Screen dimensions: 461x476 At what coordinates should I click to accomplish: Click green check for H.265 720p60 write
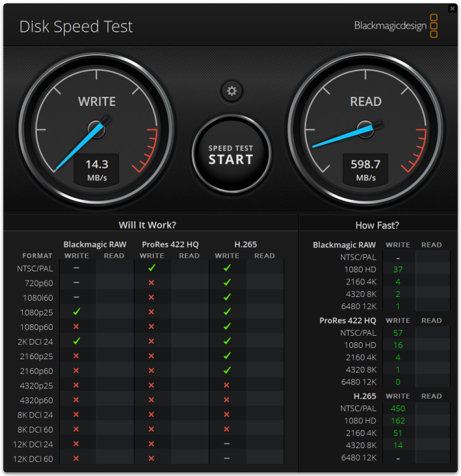tap(227, 282)
